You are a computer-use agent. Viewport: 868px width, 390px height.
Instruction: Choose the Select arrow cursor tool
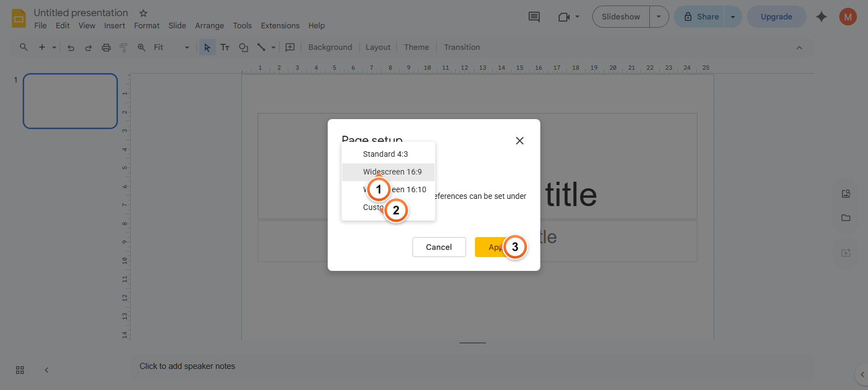tap(207, 48)
